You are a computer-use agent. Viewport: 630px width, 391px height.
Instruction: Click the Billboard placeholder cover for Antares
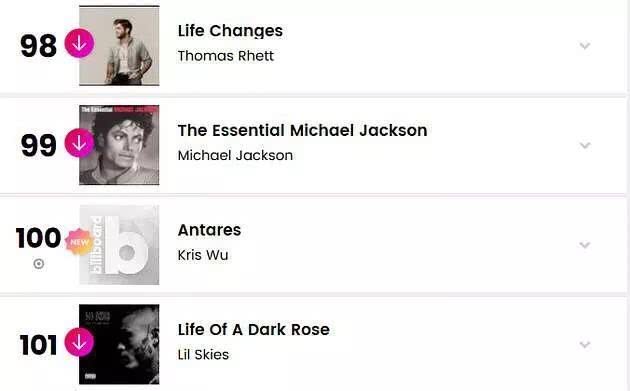[x=119, y=245]
